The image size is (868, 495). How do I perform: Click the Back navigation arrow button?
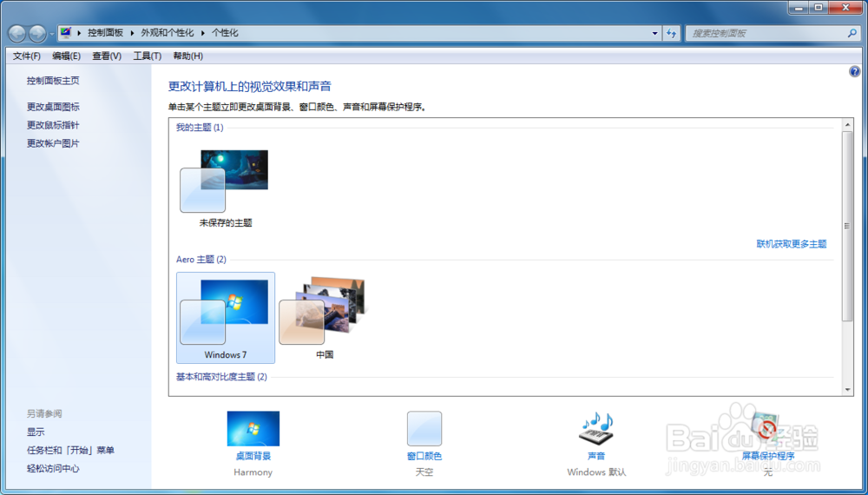click(x=17, y=34)
